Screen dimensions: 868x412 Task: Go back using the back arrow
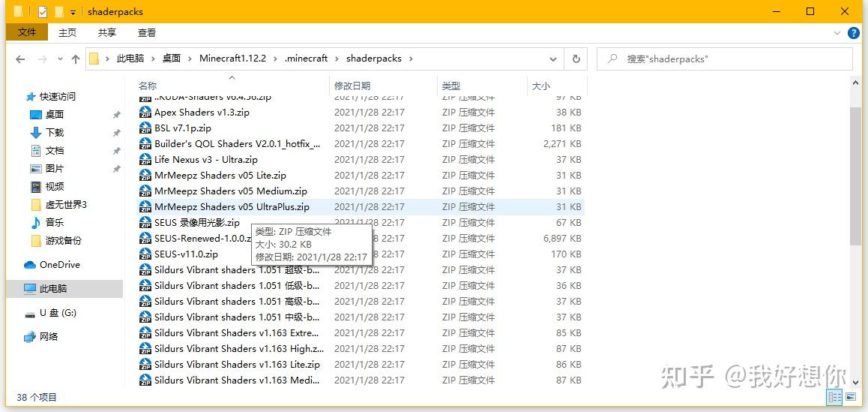point(20,59)
